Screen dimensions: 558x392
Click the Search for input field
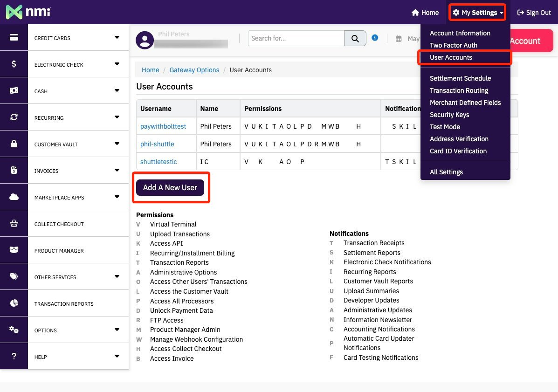(296, 38)
